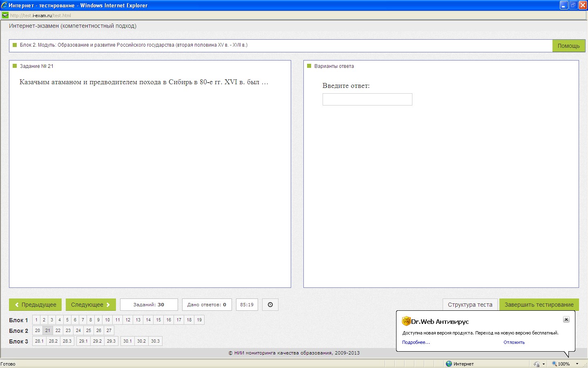The image size is (588, 368).
Task: Click the URL text in the address bar
Action: [40, 16]
